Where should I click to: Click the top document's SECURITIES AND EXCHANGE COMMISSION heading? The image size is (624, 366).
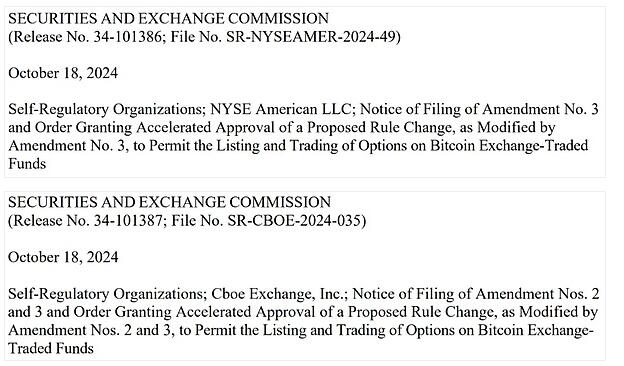tap(168, 18)
